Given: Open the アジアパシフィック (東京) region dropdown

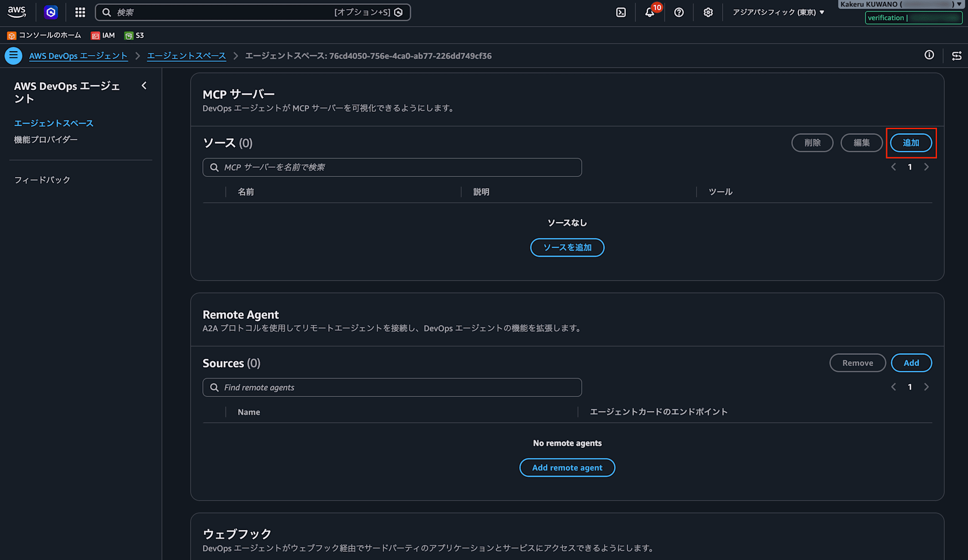Looking at the screenshot, I should click(x=778, y=12).
